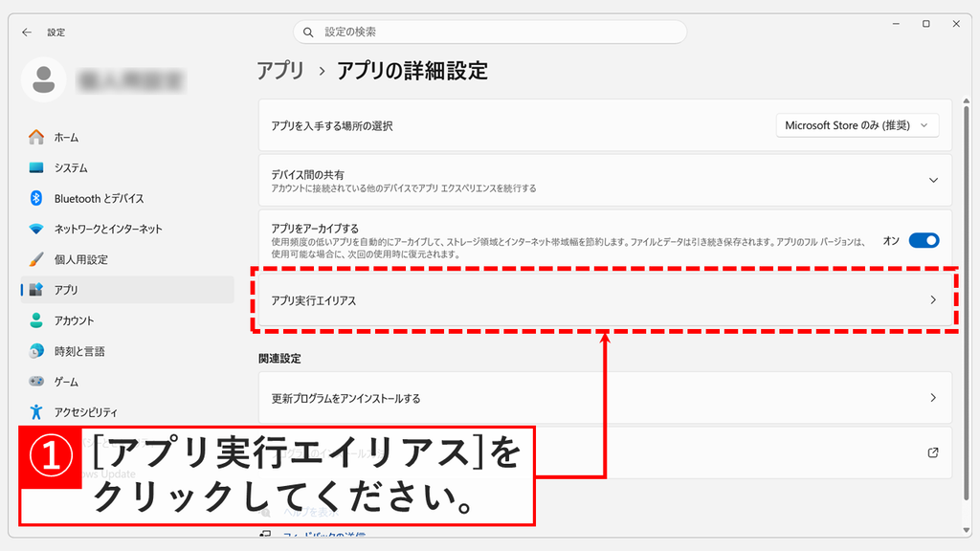
Task: Open the Microsoft Store のみ (推奨) dropdown
Action: tap(857, 125)
